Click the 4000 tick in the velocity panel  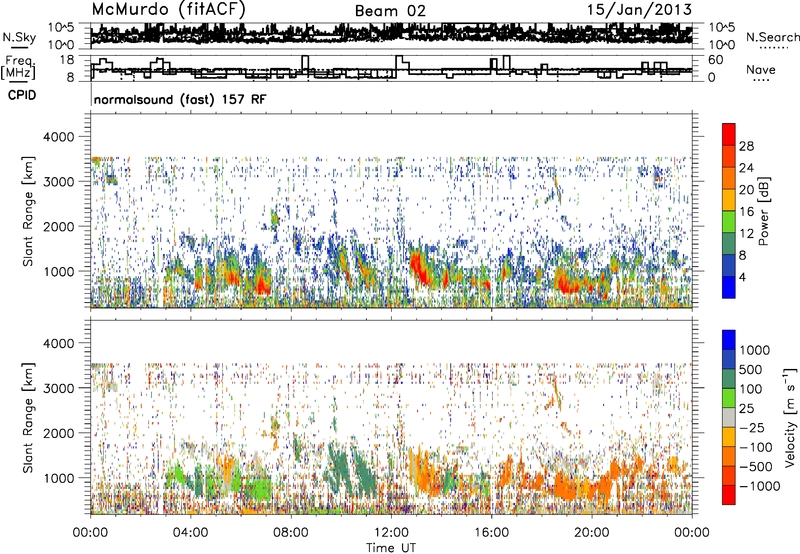[x=61, y=343]
